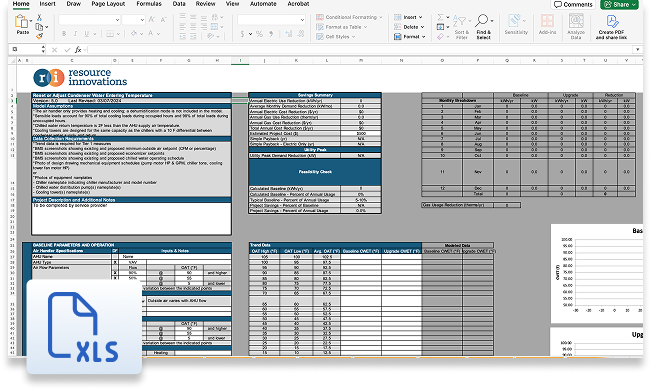The image size is (652, 391).
Task: Toggle Italic formatting
Action: point(75,34)
